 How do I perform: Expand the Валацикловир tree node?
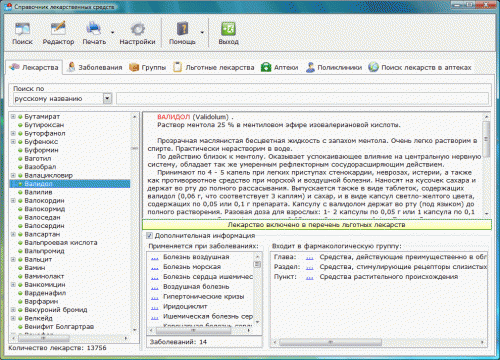[x=13, y=175]
